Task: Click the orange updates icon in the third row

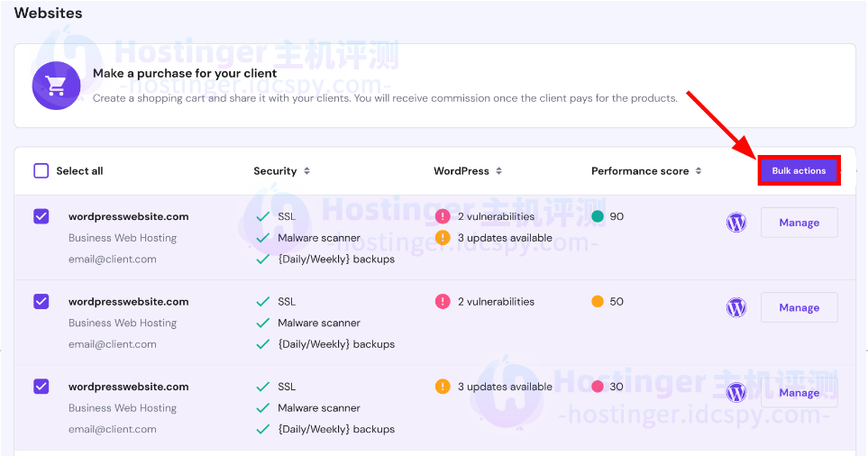Action: [443, 387]
